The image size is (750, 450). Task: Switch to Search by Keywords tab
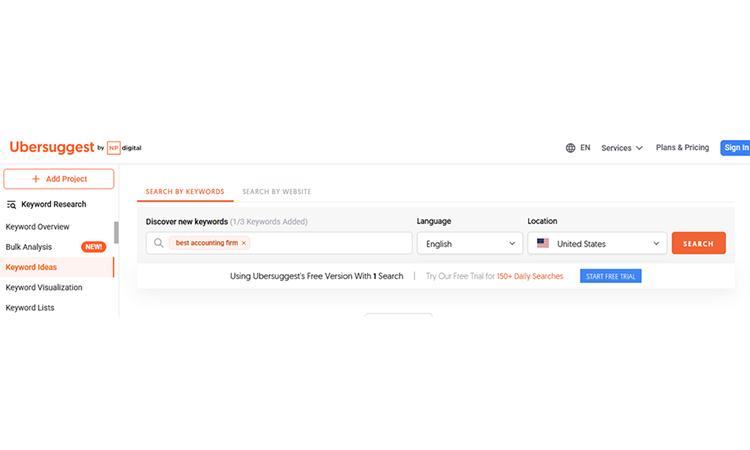185,192
